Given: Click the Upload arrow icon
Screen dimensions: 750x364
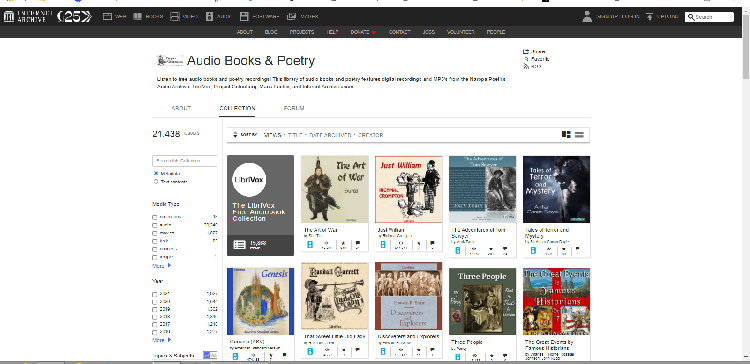Looking at the screenshot, I should tap(650, 17).
